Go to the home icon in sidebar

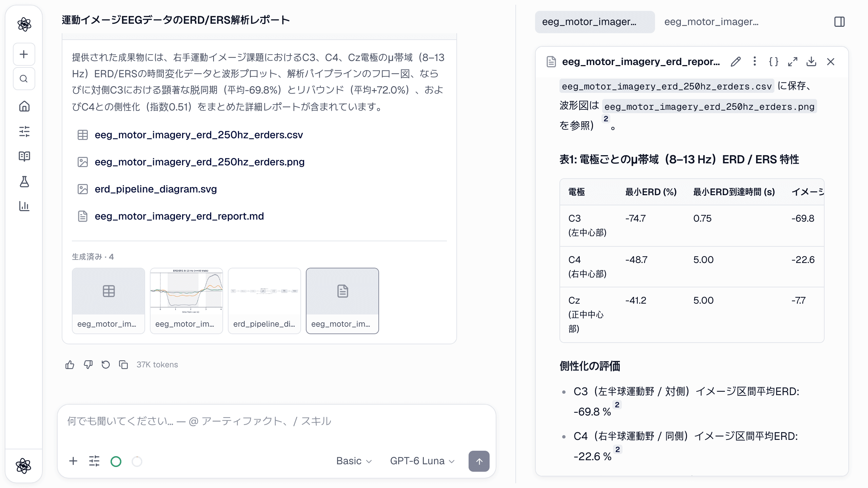coord(24,106)
